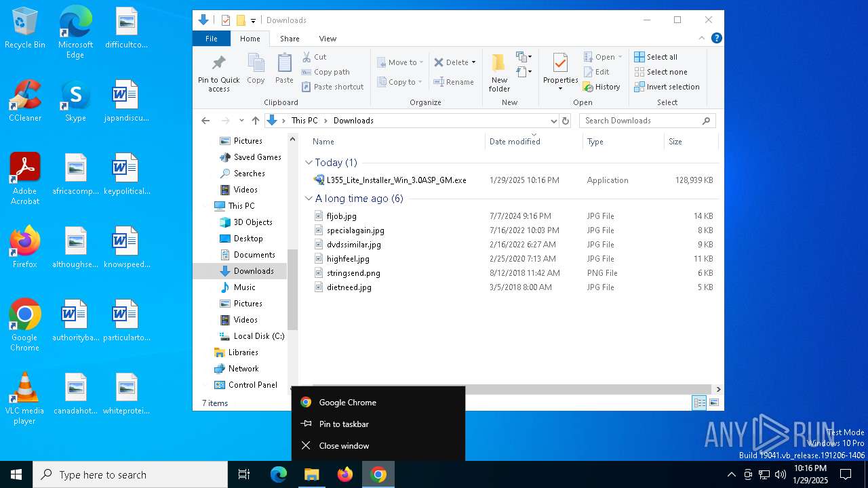Choose Close window menu entry

point(378,446)
